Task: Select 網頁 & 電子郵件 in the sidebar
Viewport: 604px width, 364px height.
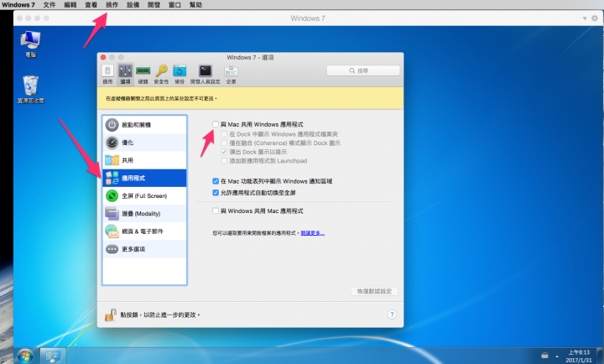Action: pos(144,231)
